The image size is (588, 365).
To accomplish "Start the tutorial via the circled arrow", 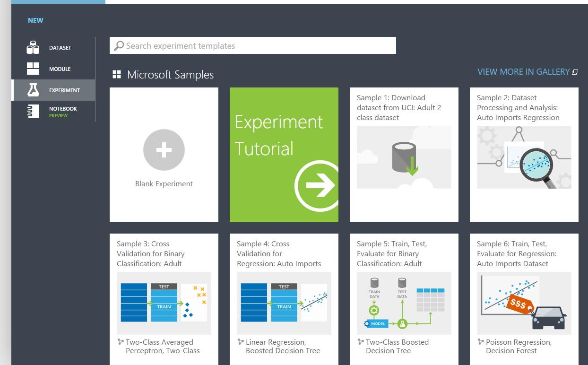I will pyautogui.click(x=316, y=185).
